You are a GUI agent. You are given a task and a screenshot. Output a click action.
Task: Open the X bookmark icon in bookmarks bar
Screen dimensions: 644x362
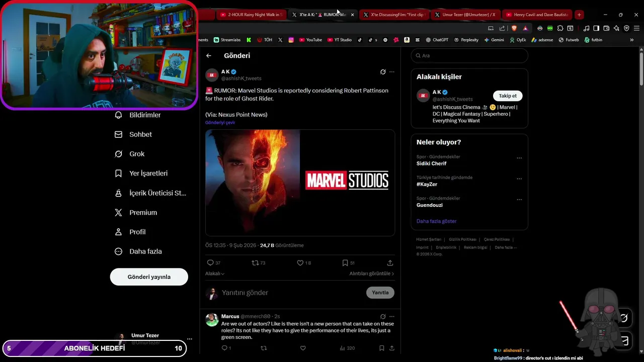280,40
